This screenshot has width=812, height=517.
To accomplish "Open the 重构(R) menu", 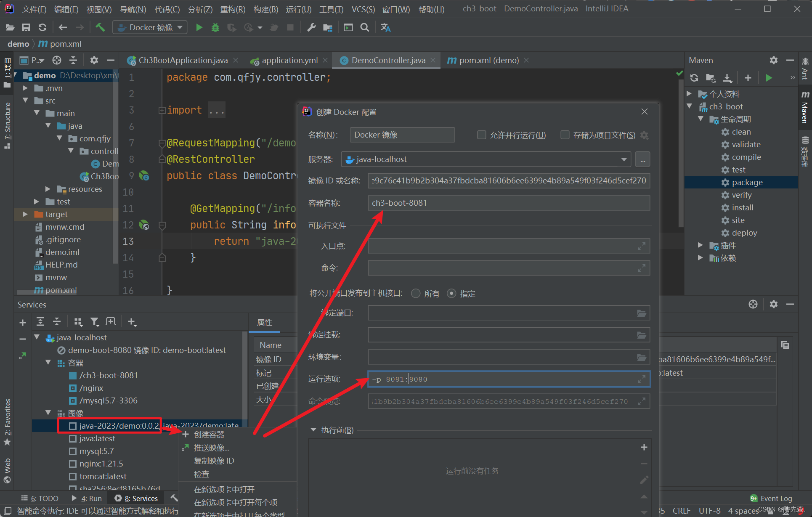I will tap(233, 9).
